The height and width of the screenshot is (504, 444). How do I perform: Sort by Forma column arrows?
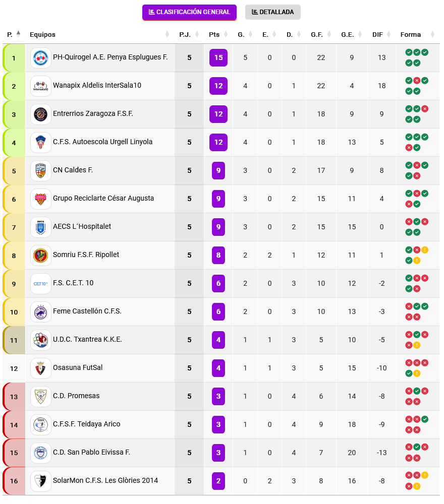click(x=432, y=35)
